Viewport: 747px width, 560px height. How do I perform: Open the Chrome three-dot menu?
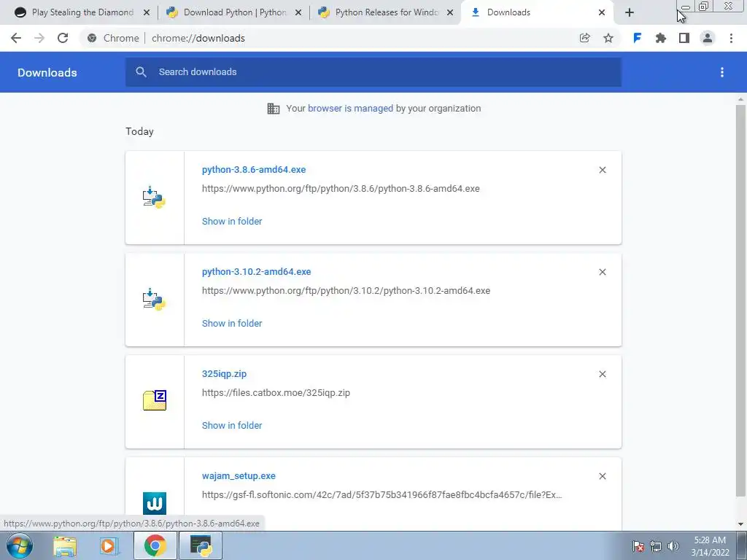click(731, 38)
